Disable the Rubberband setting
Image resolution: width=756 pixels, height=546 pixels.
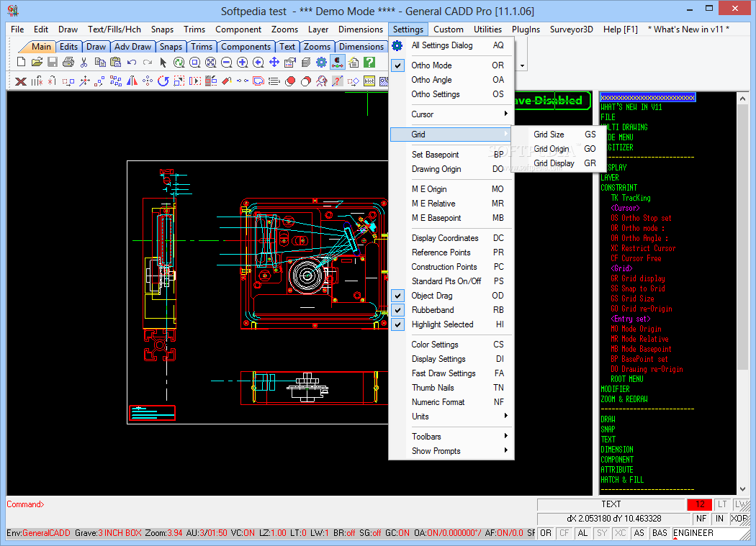point(451,310)
